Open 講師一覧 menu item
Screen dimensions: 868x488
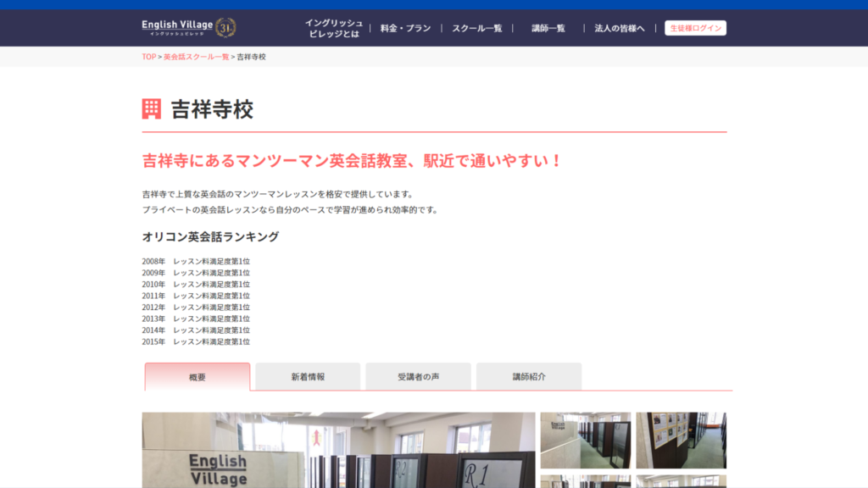click(x=548, y=28)
